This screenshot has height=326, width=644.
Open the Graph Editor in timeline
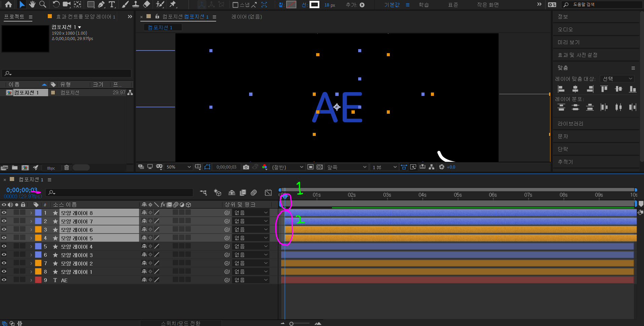click(x=268, y=192)
